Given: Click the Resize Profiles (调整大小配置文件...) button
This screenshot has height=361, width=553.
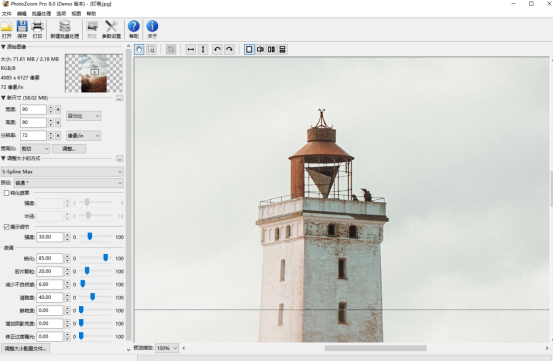Looking at the screenshot, I should coord(25,348).
